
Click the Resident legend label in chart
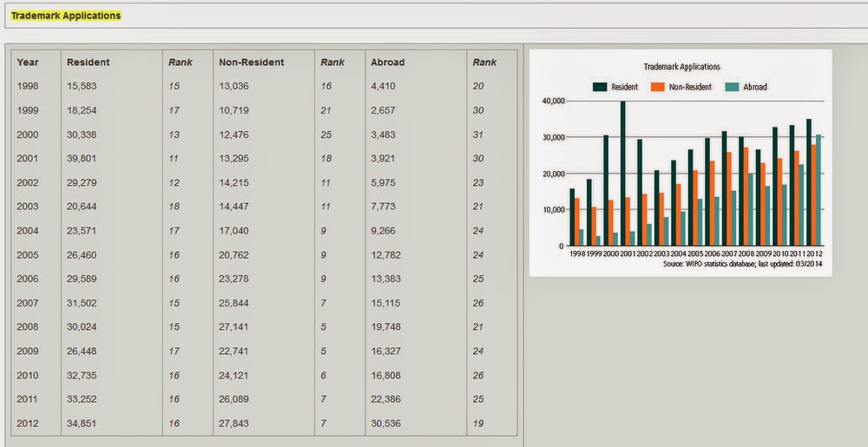624,87
